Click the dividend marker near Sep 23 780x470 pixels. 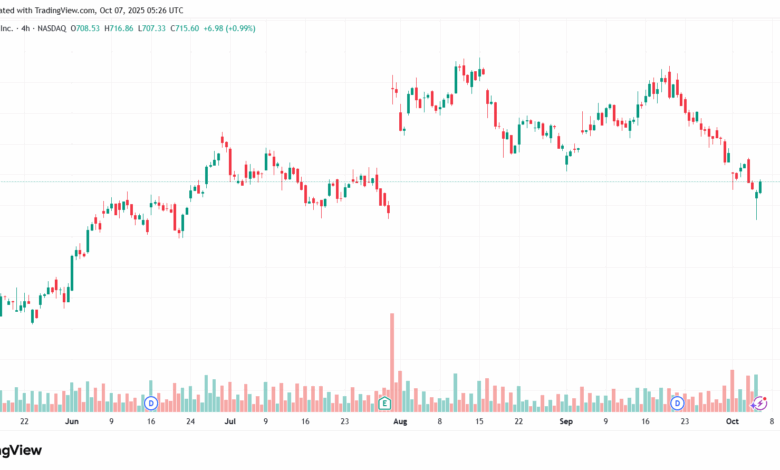(677, 402)
